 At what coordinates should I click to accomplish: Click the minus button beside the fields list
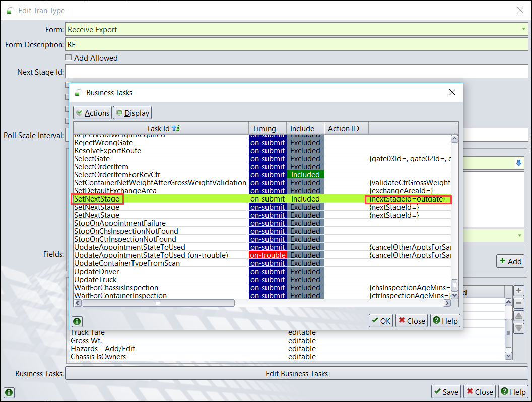(518, 303)
